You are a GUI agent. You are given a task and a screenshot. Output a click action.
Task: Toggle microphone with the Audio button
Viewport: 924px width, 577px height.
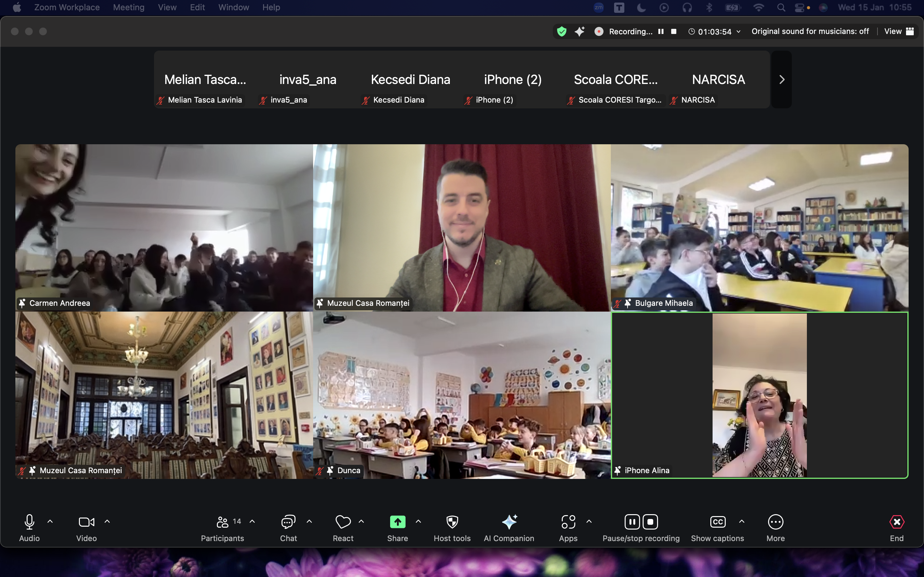click(30, 522)
